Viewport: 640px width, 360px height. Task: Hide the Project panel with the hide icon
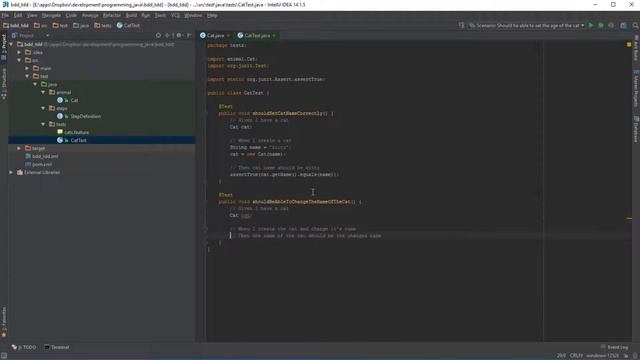pos(189,36)
